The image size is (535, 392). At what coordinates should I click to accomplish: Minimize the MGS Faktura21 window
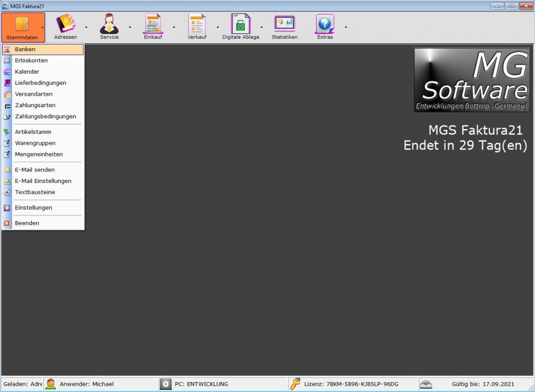(497, 6)
